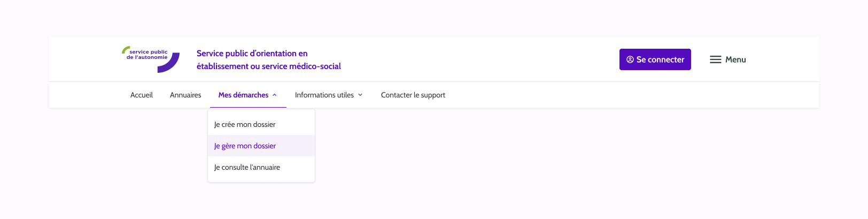Click the green arc of the logo
The width and height of the screenshot is (868, 219).
tap(125, 50)
